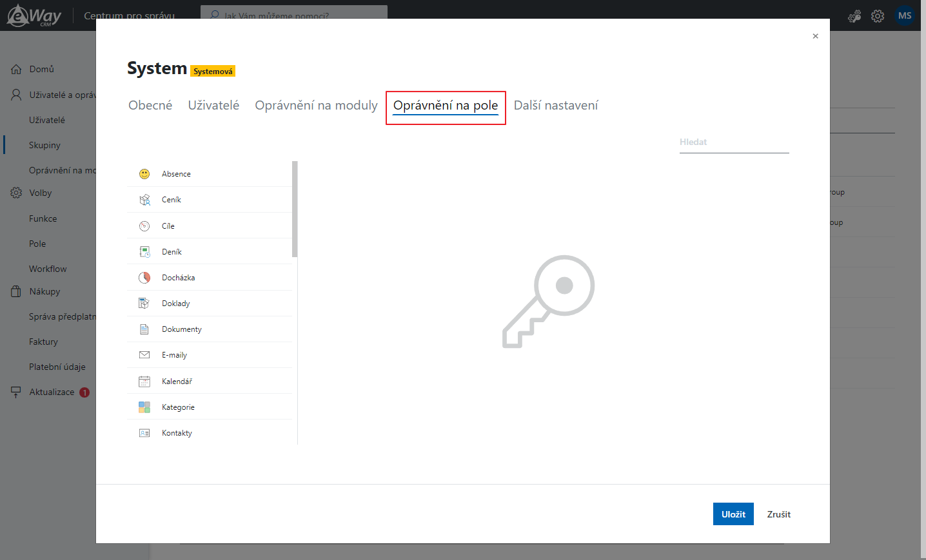Click the Aktualizace update icon in sidebar
This screenshot has height=560, width=926.
point(16,392)
